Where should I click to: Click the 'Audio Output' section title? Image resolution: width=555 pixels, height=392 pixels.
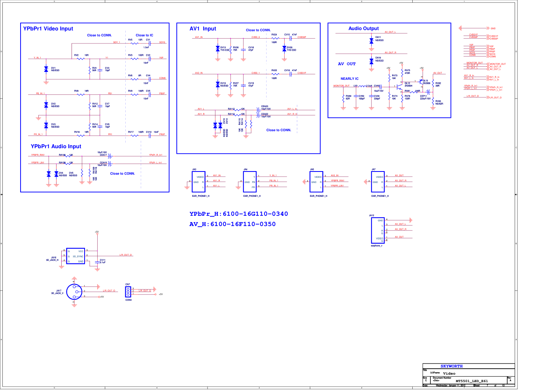(364, 28)
